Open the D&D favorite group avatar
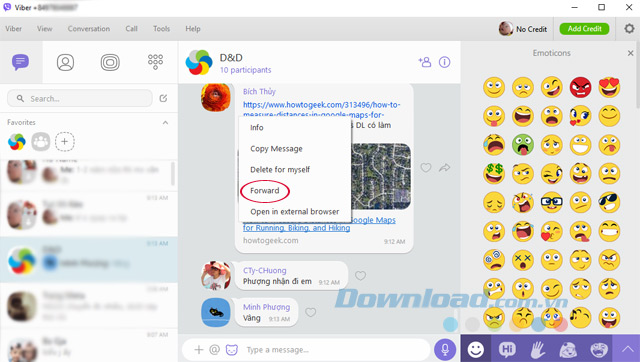The height and width of the screenshot is (362, 640). [17, 142]
